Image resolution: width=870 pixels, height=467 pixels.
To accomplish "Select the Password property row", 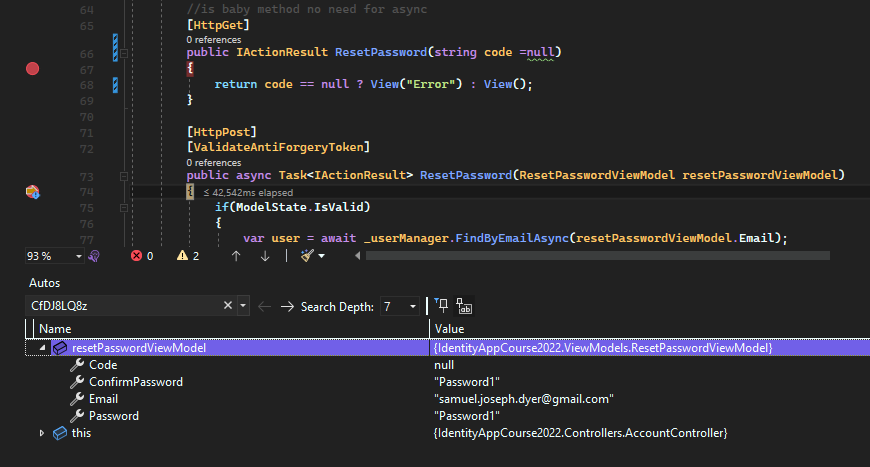I will tap(448, 416).
